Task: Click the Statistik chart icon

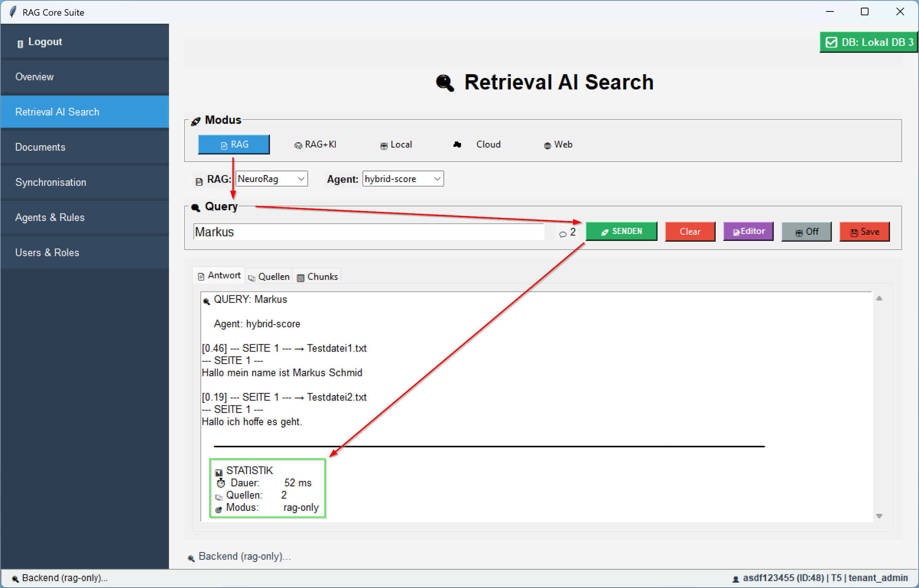Action: click(219, 472)
